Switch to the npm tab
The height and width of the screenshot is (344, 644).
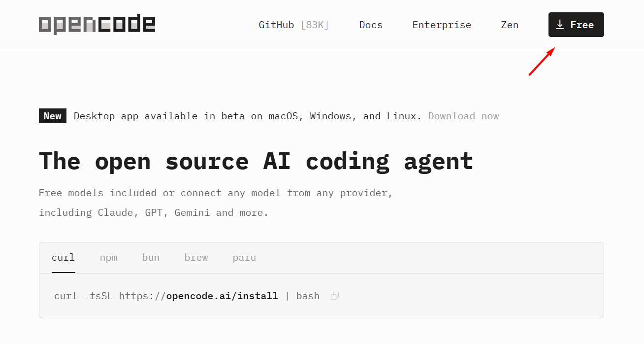click(108, 257)
